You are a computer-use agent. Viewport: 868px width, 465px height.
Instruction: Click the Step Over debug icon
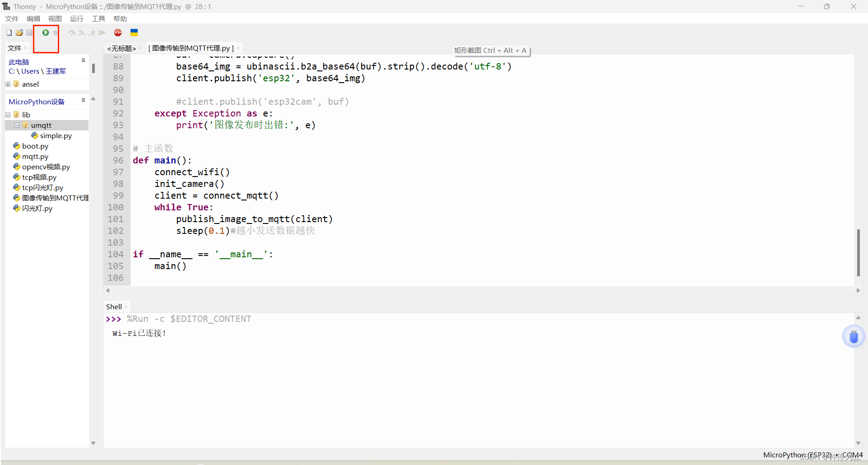pos(72,33)
